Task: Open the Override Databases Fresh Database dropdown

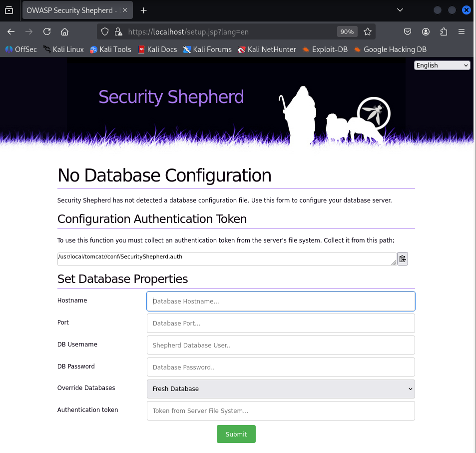Action: [x=281, y=389]
